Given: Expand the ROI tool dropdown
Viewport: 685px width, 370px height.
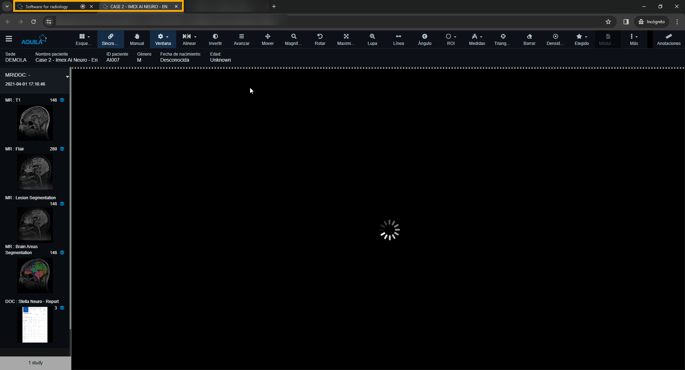Looking at the screenshot, I should coord(451,39).
